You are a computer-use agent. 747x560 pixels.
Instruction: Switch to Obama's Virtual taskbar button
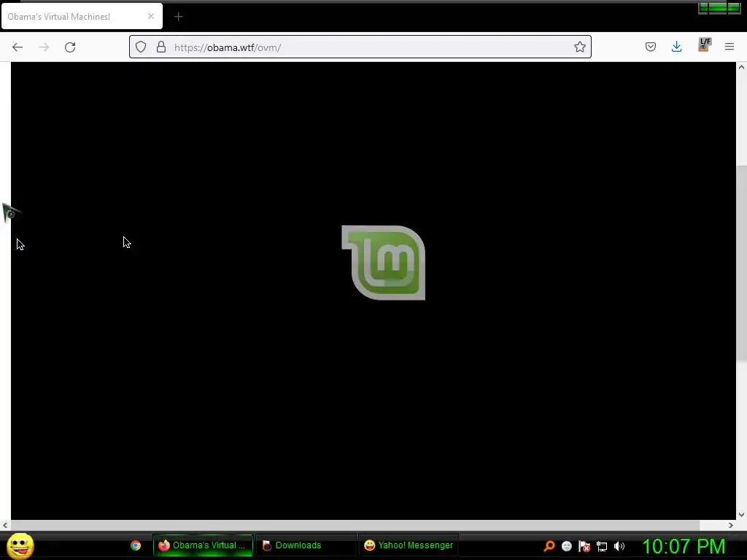tap(203, 545)
